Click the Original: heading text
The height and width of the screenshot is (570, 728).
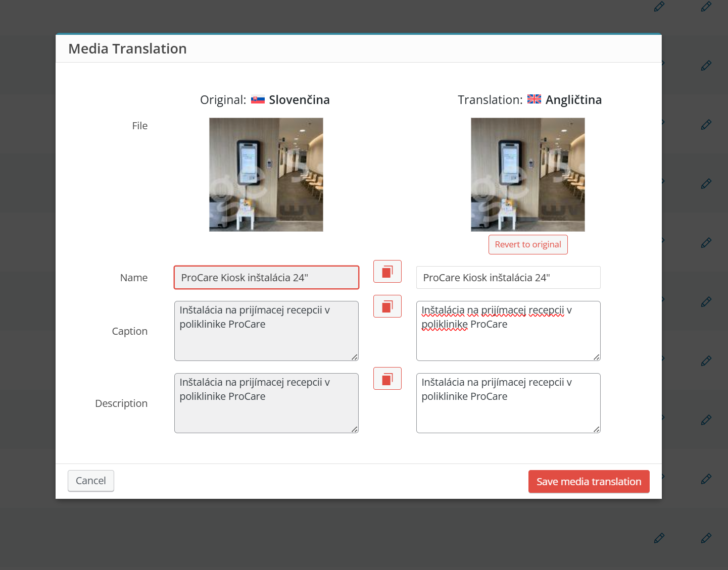point(223,100)
